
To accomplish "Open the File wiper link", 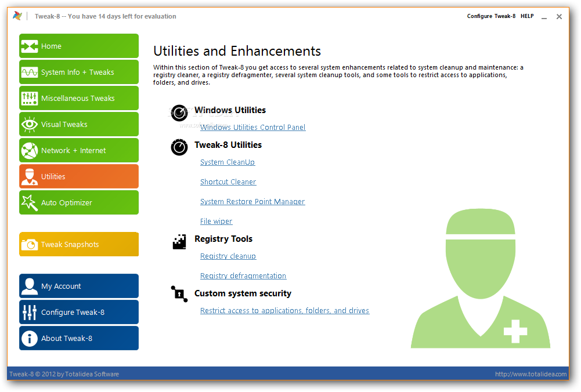I will (216, 222).
